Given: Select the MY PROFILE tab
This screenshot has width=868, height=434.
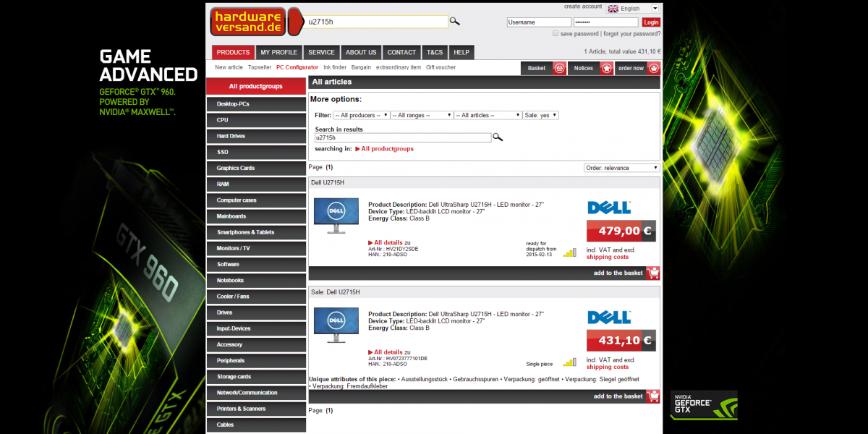Looking at the screenshot, I should pyautogui.click(x=279, y=52).
